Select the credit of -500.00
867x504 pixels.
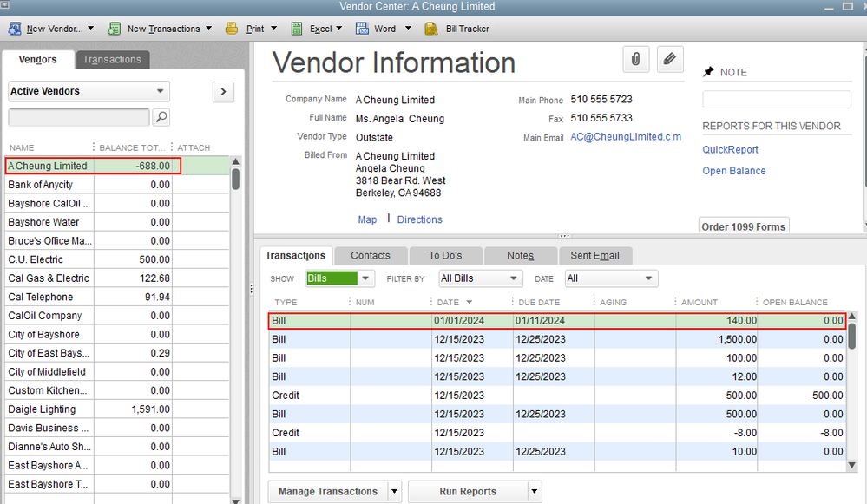557,396
